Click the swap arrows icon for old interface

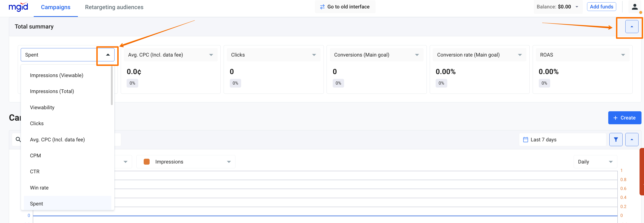tap(322, 7)
